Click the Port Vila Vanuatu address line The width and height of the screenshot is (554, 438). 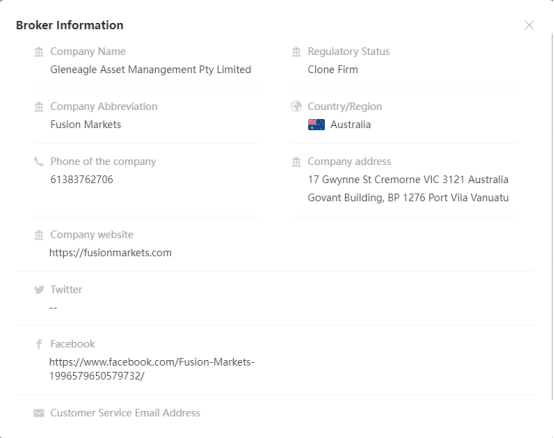pos(408,197)
